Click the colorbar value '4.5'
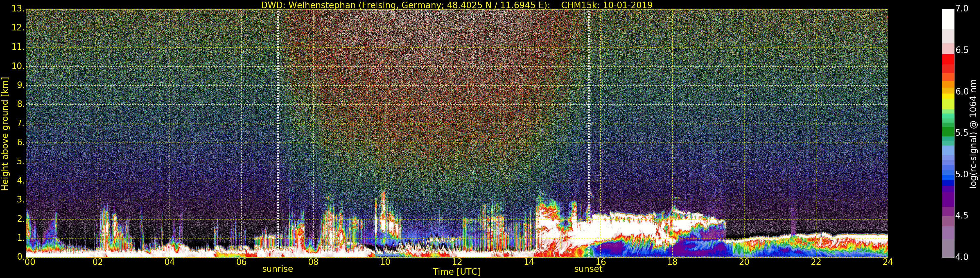 962,216
